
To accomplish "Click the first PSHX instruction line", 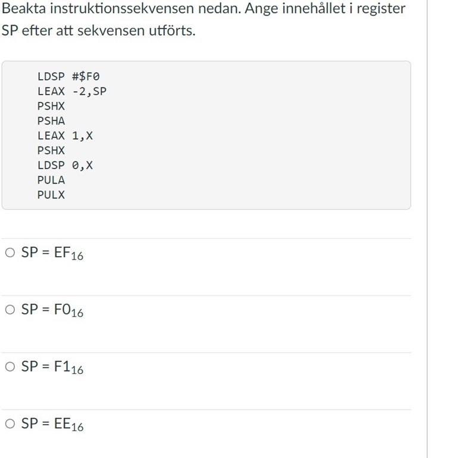I will [51, 106].
